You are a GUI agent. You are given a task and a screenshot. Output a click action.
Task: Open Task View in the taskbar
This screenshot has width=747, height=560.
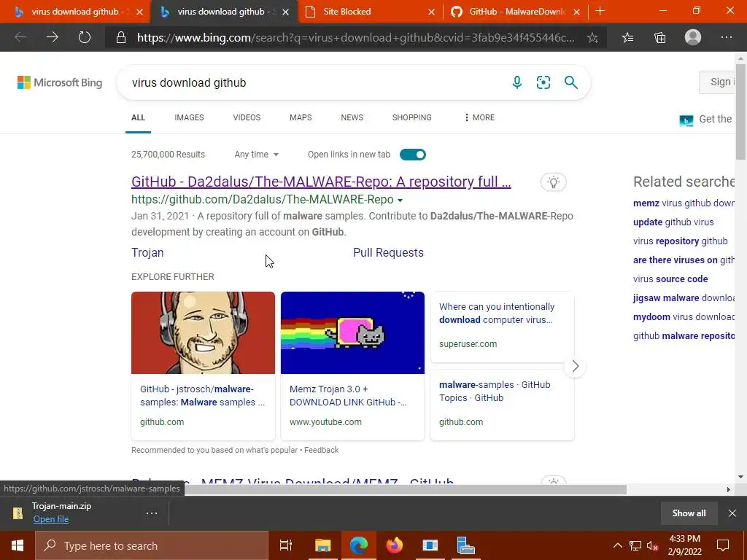coord(286,545)
